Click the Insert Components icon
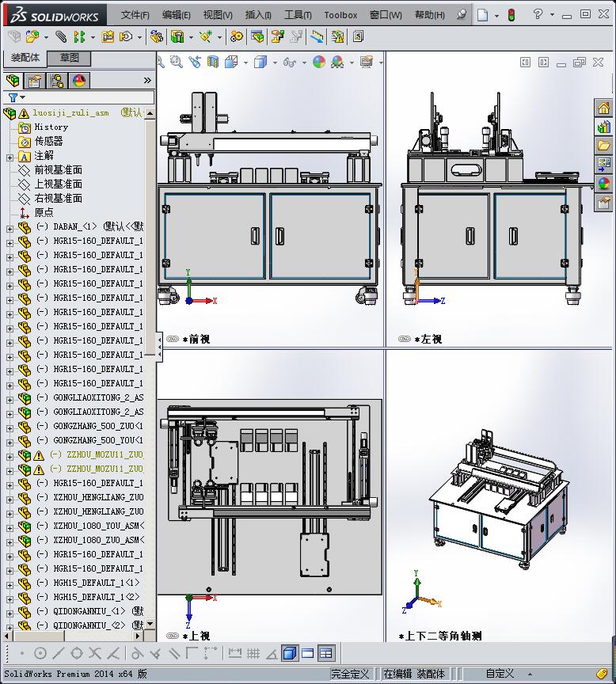616x684 pixels. pos(32,36)
